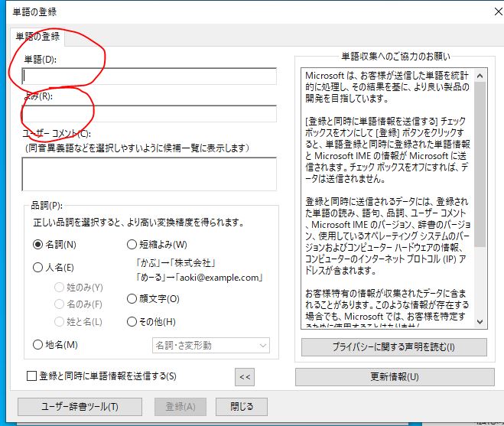Select the 人名(E) radio button

38,268
